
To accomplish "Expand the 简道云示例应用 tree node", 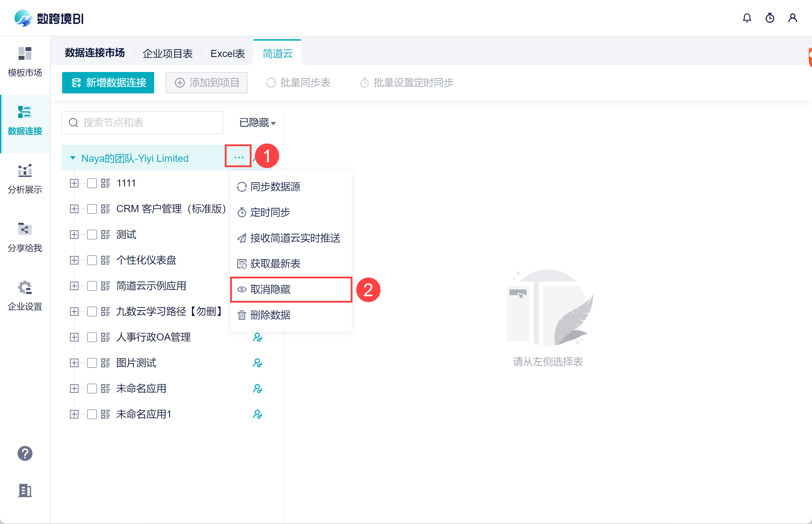I will pyautogui.click(x=74, y=286).
